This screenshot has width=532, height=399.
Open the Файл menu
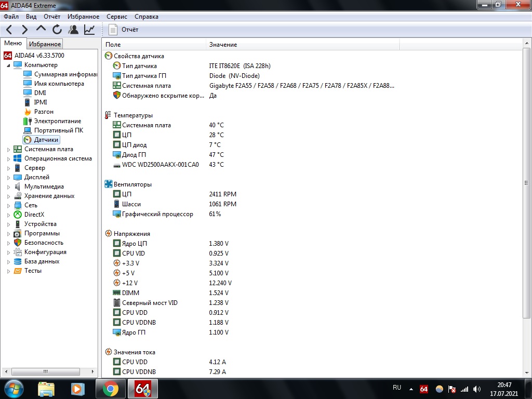(x=11, y=17)
